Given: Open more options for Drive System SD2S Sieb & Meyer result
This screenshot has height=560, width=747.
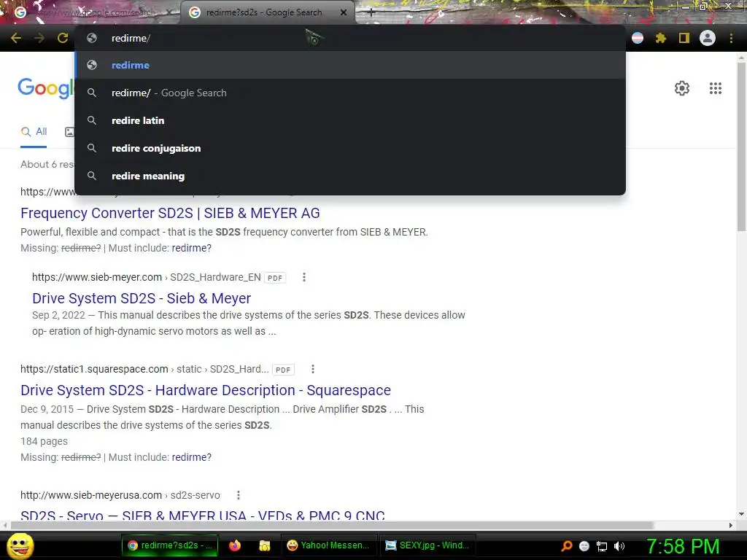Looking at the screenshot, I should coord(304,277).
